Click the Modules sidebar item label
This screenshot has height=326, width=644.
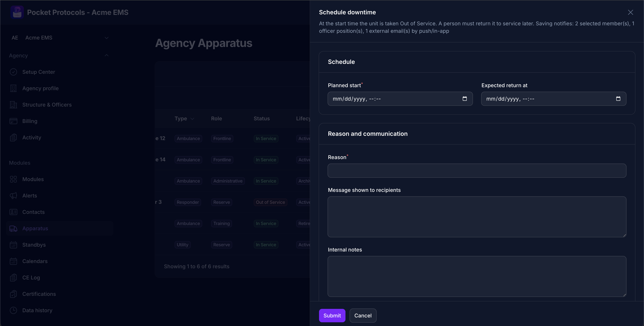coord(33,179)
